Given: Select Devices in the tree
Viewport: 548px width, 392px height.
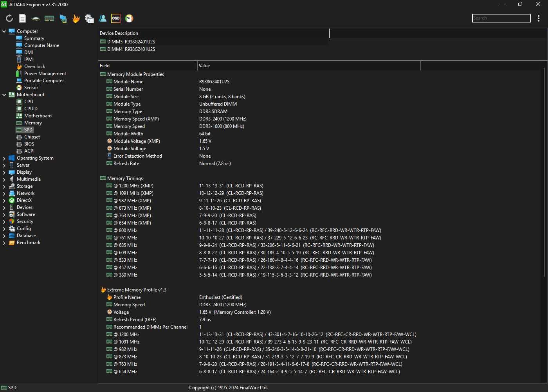Looking at the screenshot, I should coord(24,207).
